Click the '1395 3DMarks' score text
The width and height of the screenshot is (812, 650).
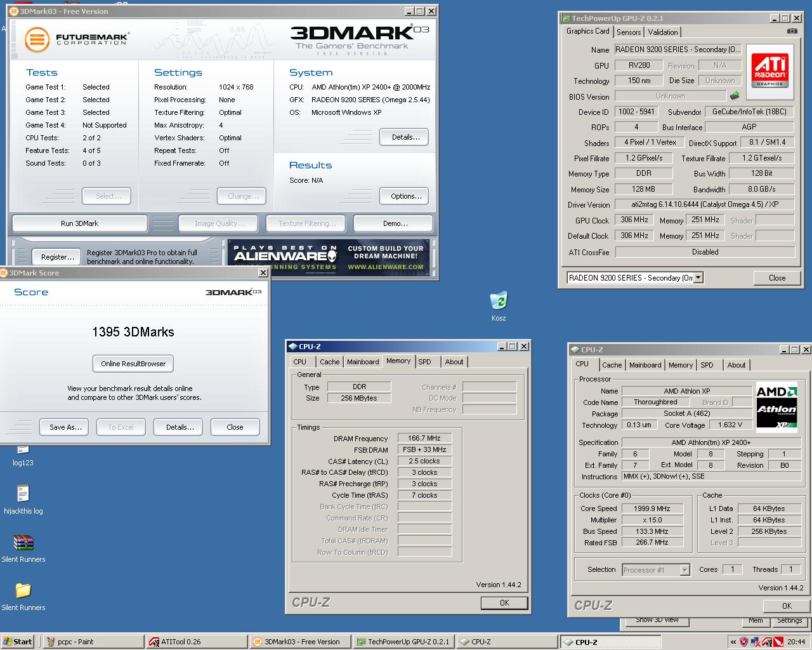(x=133, y=332)
